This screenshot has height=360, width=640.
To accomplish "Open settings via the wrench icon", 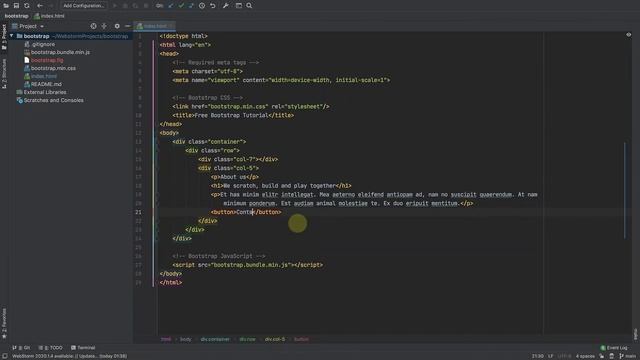I will (x=225, y=6).
